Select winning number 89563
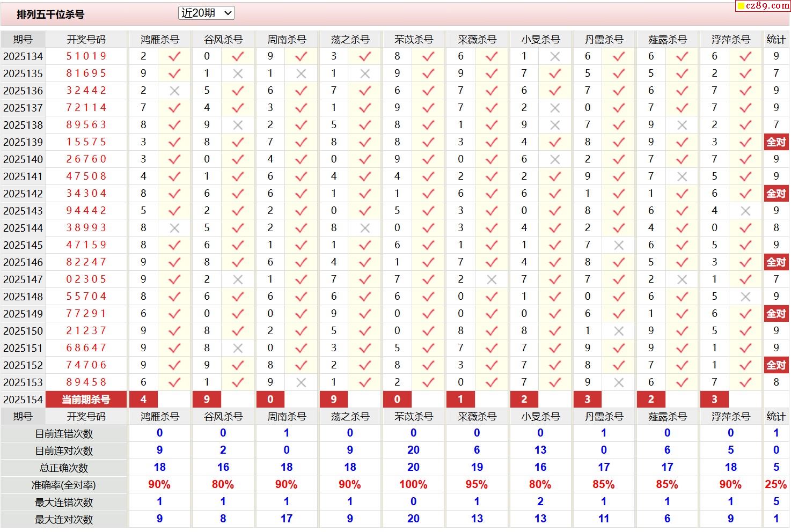The height and width of the screenshot is (532, 791). [x=86, y=125]
